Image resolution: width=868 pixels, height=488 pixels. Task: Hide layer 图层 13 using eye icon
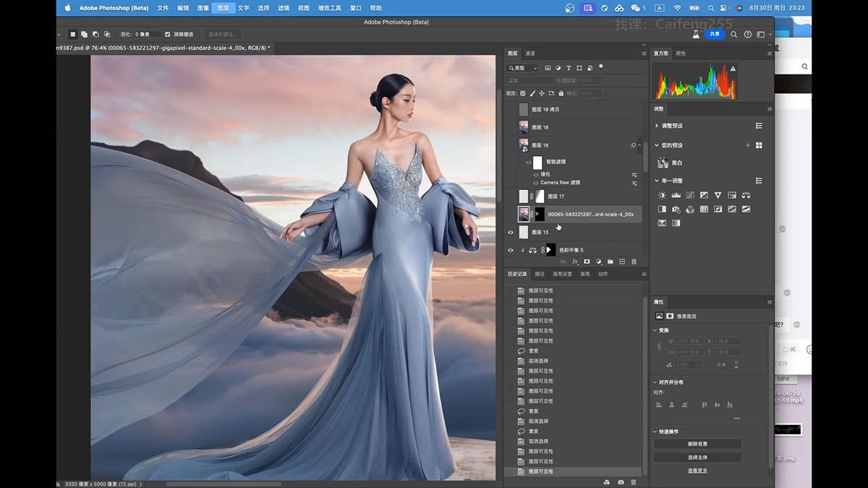[511, 232]
